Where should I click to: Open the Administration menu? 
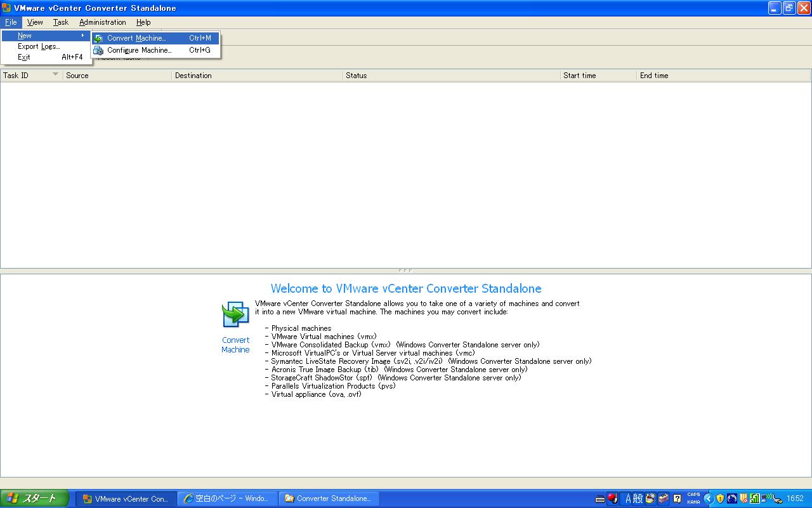[103, 22]
